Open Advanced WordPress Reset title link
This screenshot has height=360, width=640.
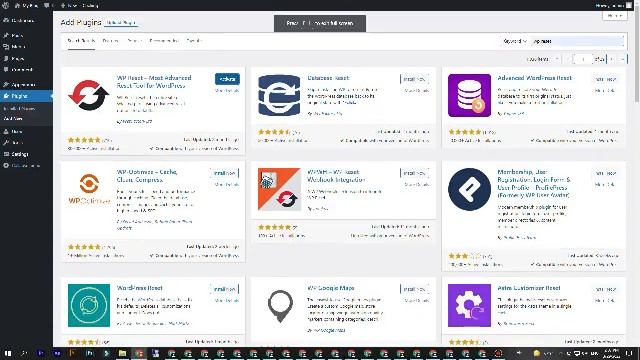(x=534, y=78)
